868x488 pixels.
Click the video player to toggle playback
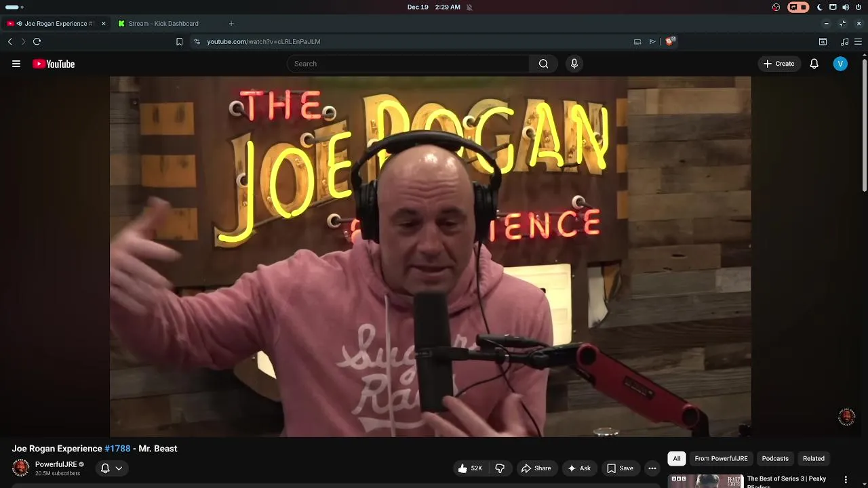pyautogui.click(x=431, y=256)
